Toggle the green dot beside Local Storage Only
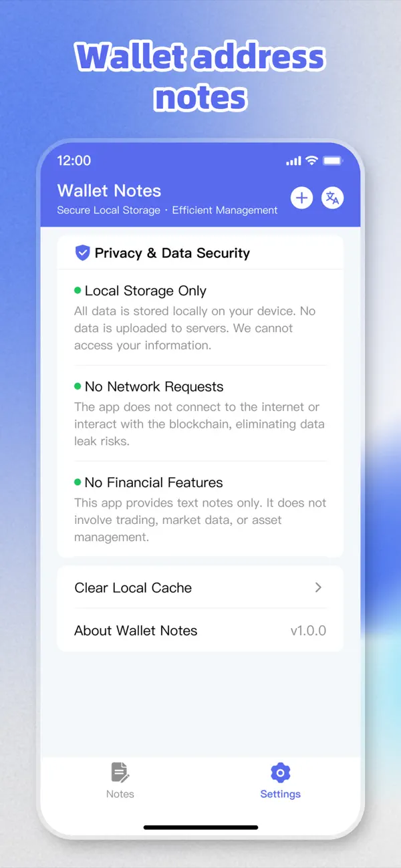The width and height of the screenshot is (401, 868). pyautogui.click(x=78, y=291)
